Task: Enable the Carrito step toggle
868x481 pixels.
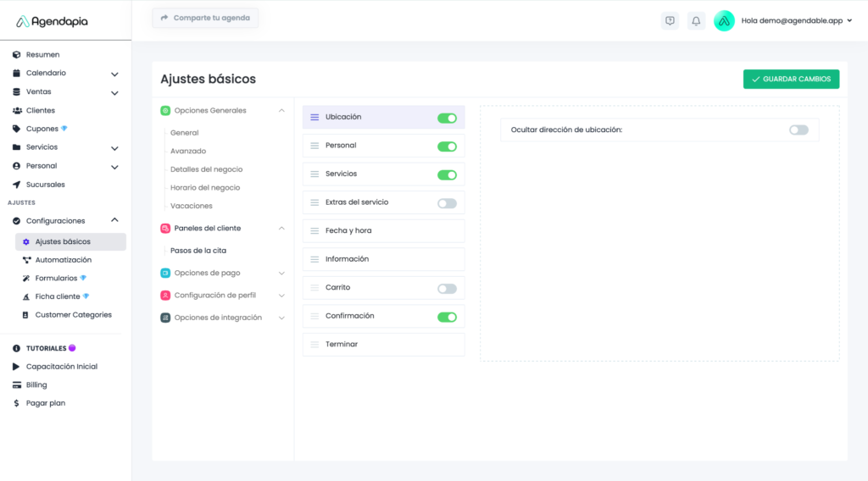Action: (447, 289)
